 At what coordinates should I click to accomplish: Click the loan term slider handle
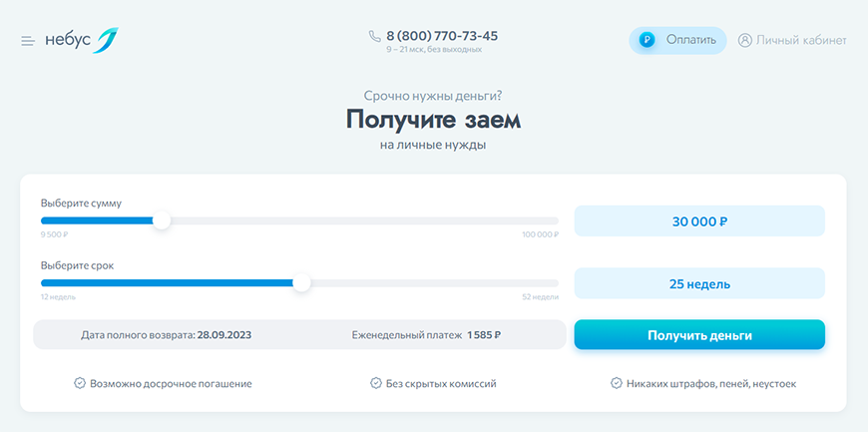pos(301,283)
